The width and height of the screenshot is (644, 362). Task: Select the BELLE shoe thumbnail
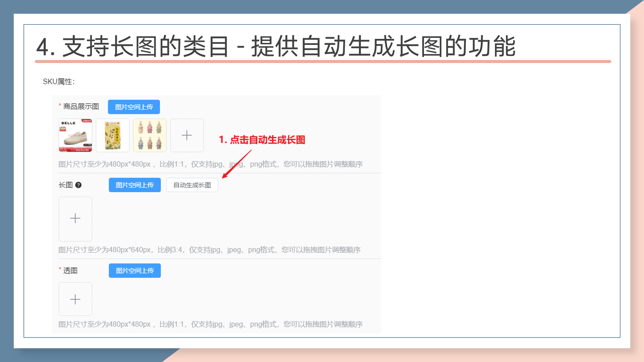click(75, 135)
